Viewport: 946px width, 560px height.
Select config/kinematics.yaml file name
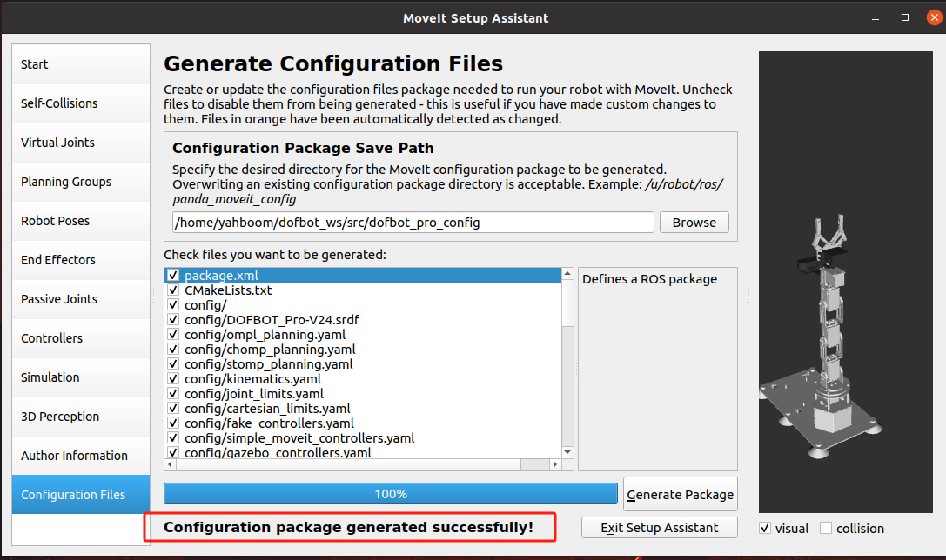click(252, 378)
